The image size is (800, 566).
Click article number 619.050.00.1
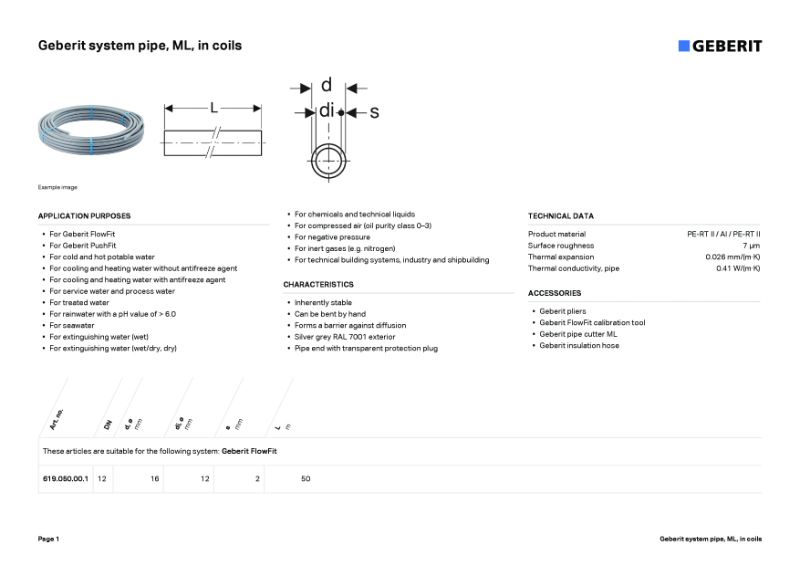(66, 479)
